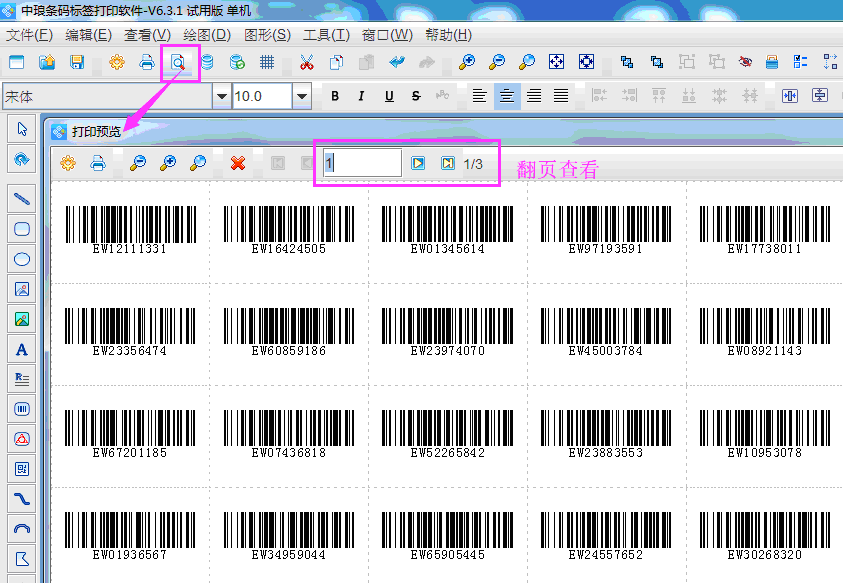Click the new document icon in main toolbar
Image resolution: width=843 pixels, height=583 pixels.
click(17, 62)
